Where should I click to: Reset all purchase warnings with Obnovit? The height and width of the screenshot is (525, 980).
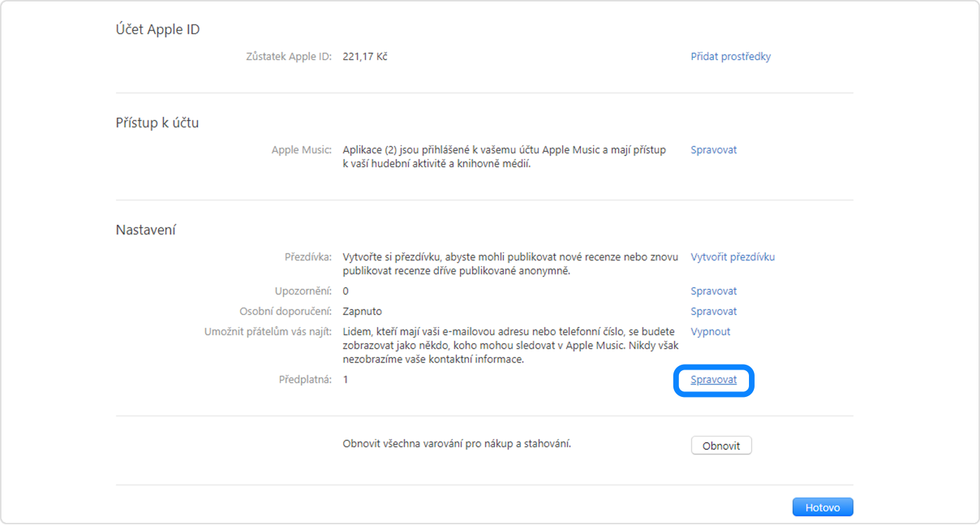pos(721,444)
